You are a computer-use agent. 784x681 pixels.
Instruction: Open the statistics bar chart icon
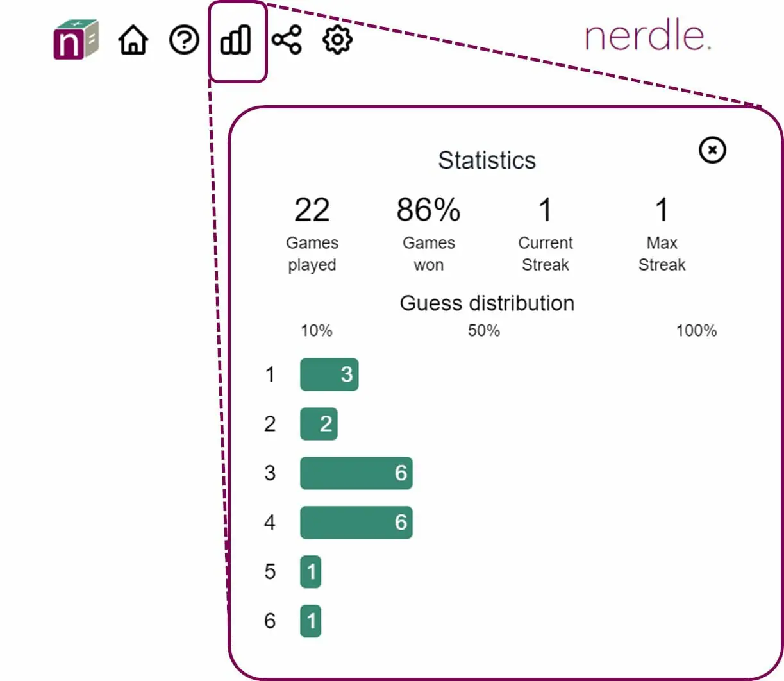point(236,41)
